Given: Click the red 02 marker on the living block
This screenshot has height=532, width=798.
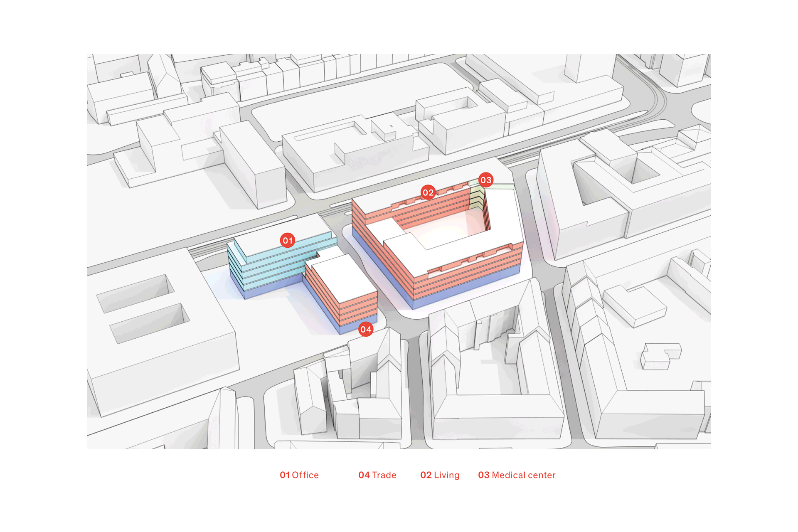Looking at the screenshot, I should click(x=428, y=192).
